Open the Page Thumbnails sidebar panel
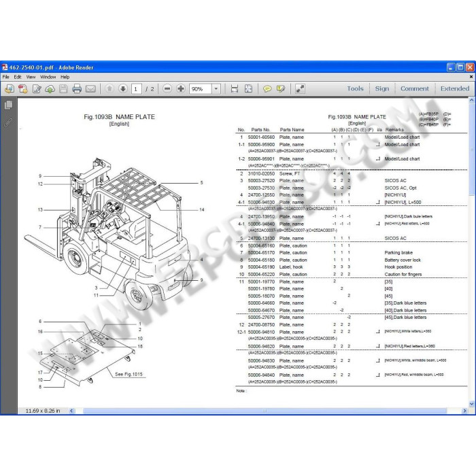Image resolution: width=476 pixels, height=476 pixels. 8,105
